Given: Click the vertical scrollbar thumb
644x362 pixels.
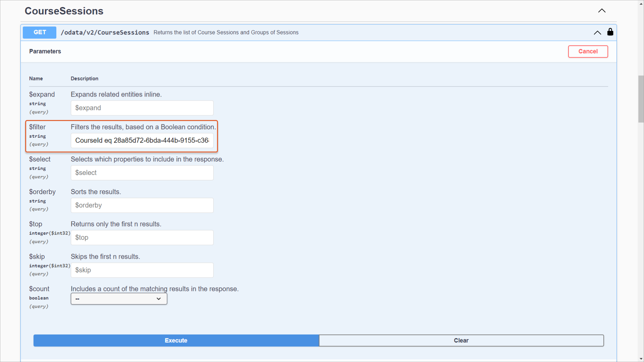Looking at the screenshot, I should pos(641,99).
